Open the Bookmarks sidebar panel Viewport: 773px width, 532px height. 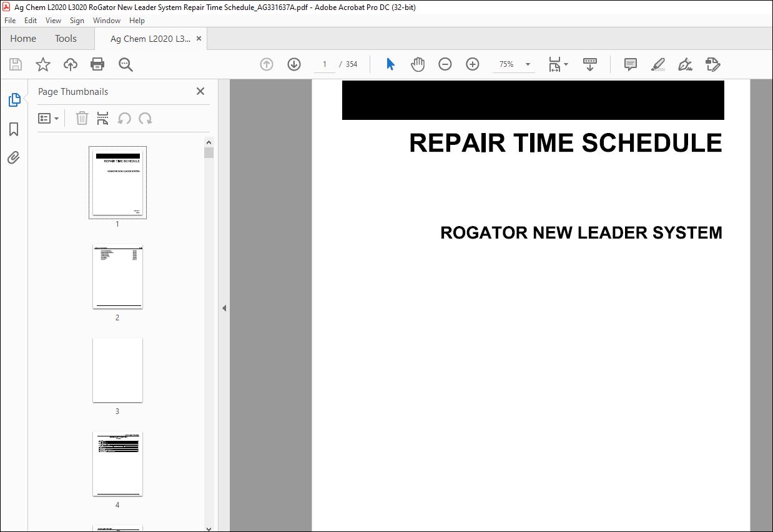tap(14, 129)
